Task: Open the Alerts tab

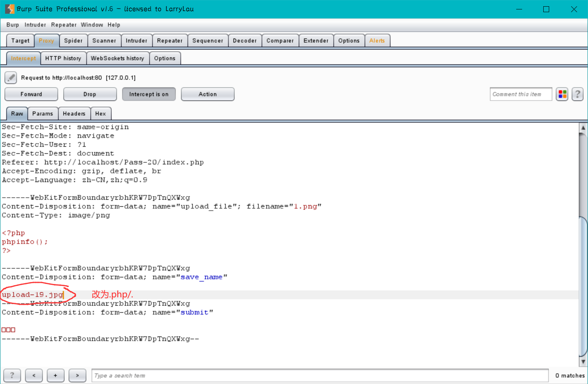Action: (x=377, y=40)
